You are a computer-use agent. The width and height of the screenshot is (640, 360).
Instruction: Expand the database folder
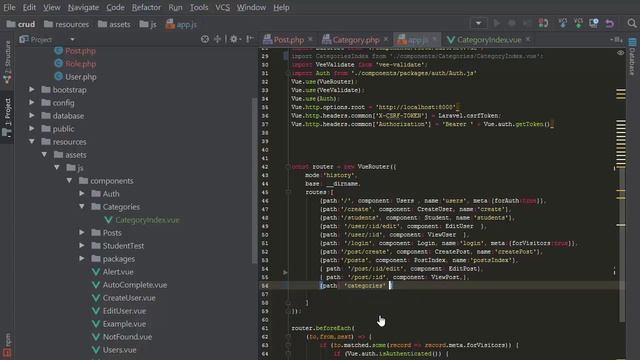click(x=31, y=116)
